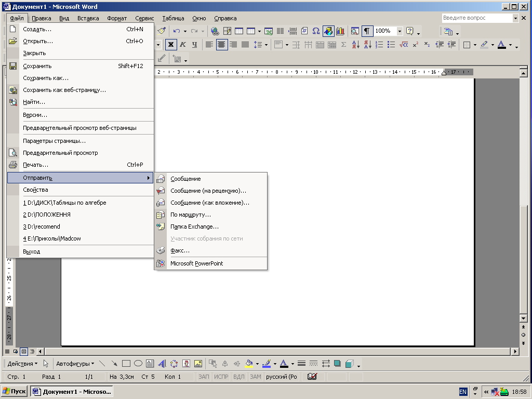Select the Oval drawing tool
This screenshot has height=399, width=532.
point(138,364)
